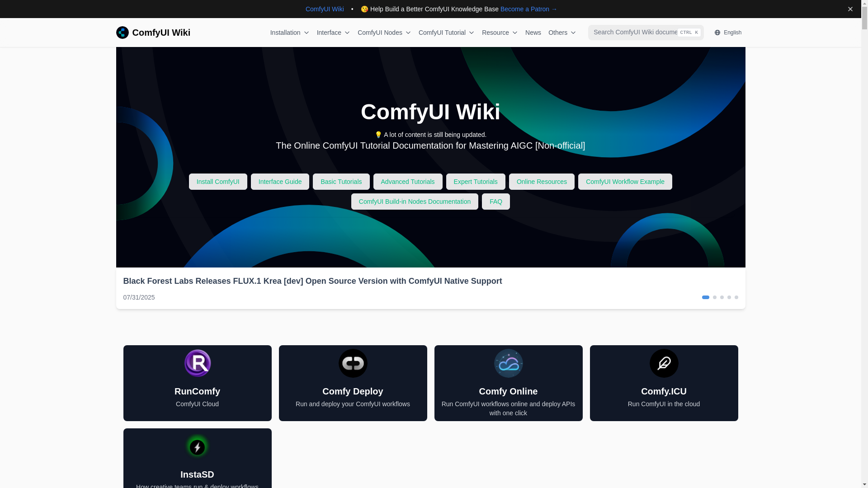Click the Interface Guide button
The width and height of the screenshot is (868, 488).
click(x=280, y=182)
